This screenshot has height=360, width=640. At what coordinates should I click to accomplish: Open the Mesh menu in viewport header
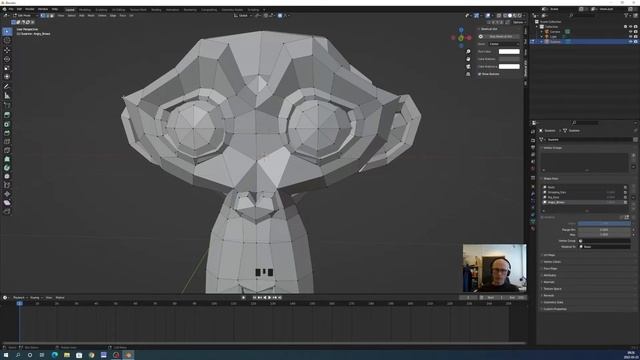(91, 16)
